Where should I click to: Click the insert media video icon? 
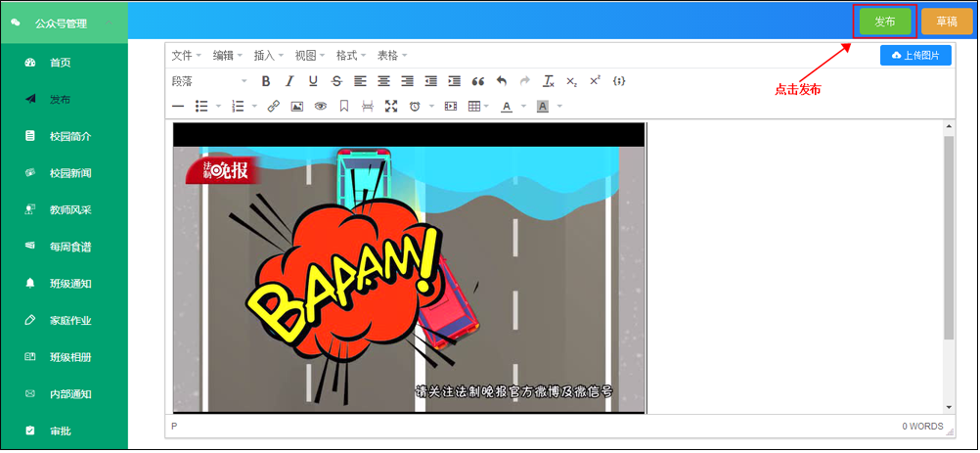point(451,106)
